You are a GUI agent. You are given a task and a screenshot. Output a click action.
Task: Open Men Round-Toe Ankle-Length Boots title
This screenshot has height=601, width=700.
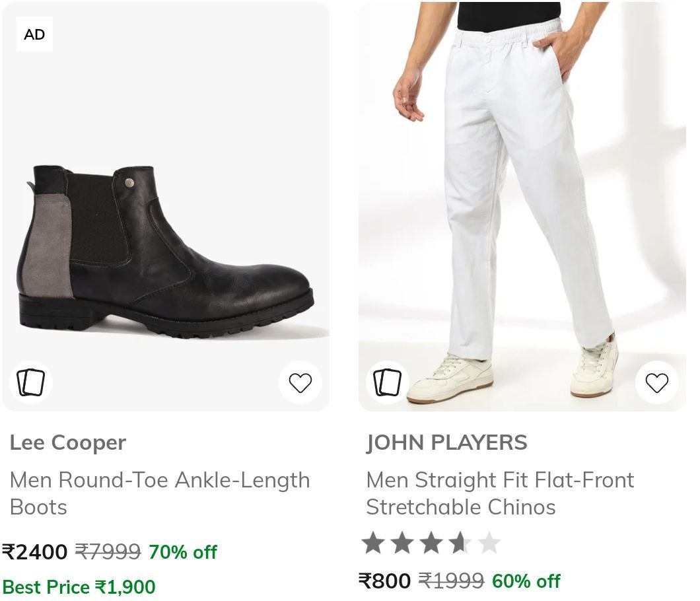(160, 493)
